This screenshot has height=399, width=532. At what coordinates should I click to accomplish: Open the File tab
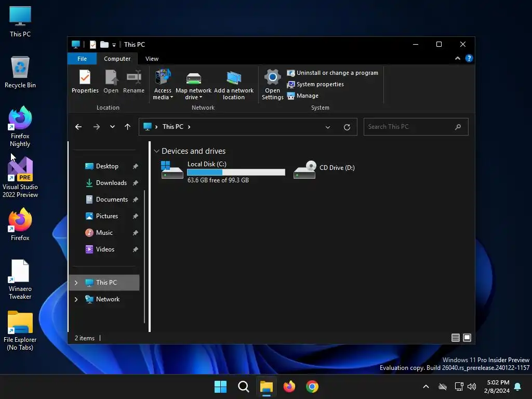pyautogui.click(x=82, y=59)
